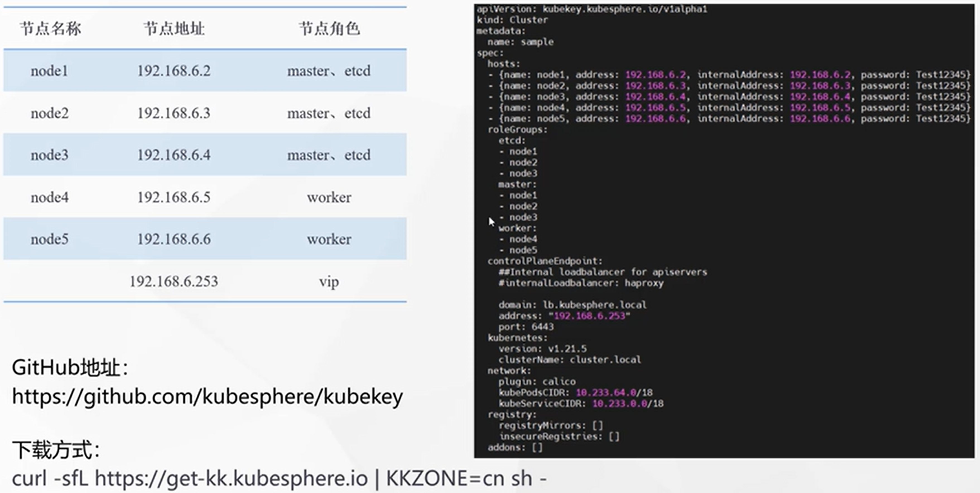The width and height of the screenshot is (980, 493).
Task: Click the table address 192.168.6.5
Action: point(174,197)
